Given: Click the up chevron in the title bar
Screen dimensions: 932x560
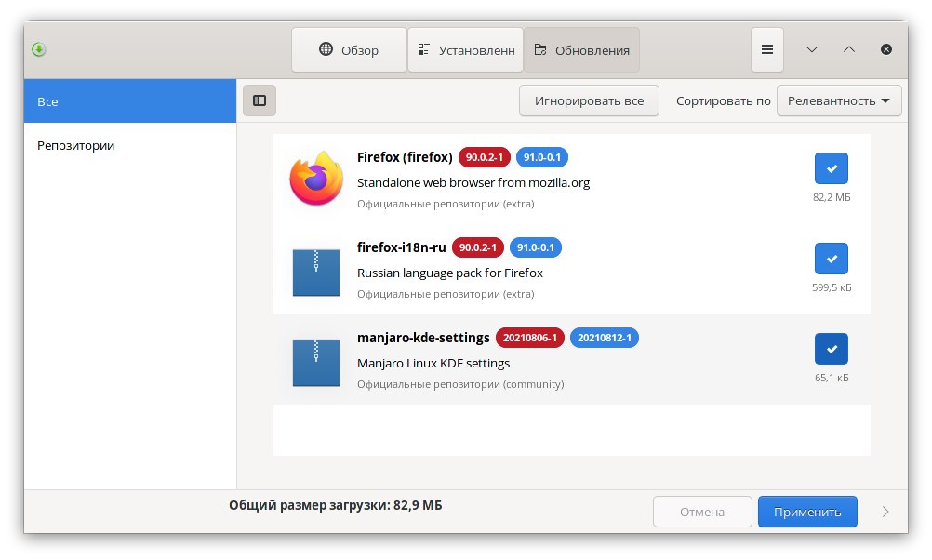Looking at the screenshot, I should coord(849,49).
